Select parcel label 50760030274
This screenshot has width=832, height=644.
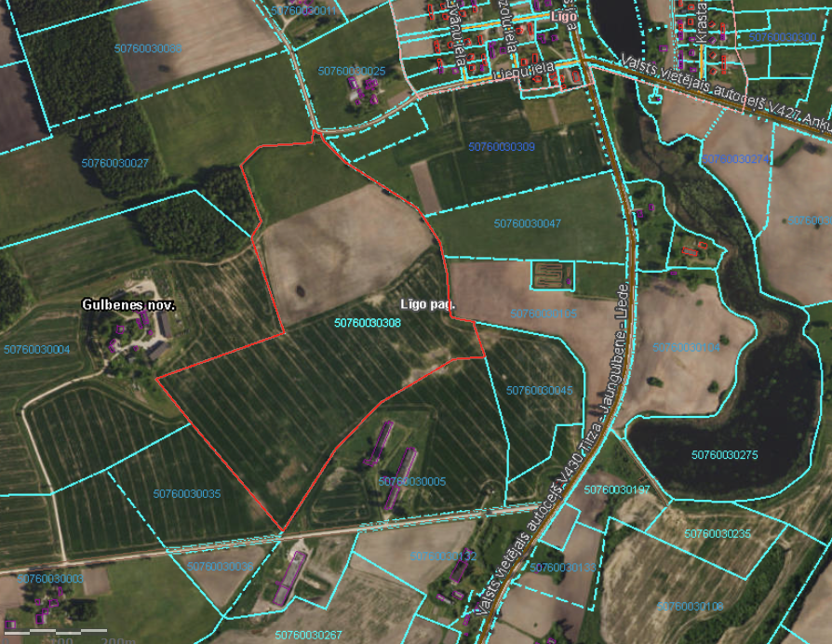[735, 159]
